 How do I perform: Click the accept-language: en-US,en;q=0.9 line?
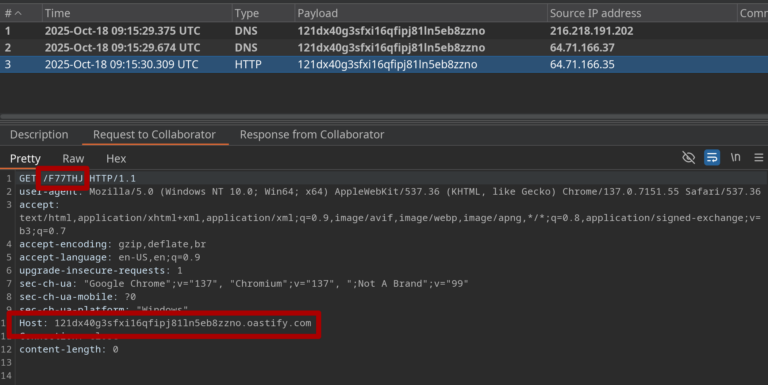coord(110,257)
